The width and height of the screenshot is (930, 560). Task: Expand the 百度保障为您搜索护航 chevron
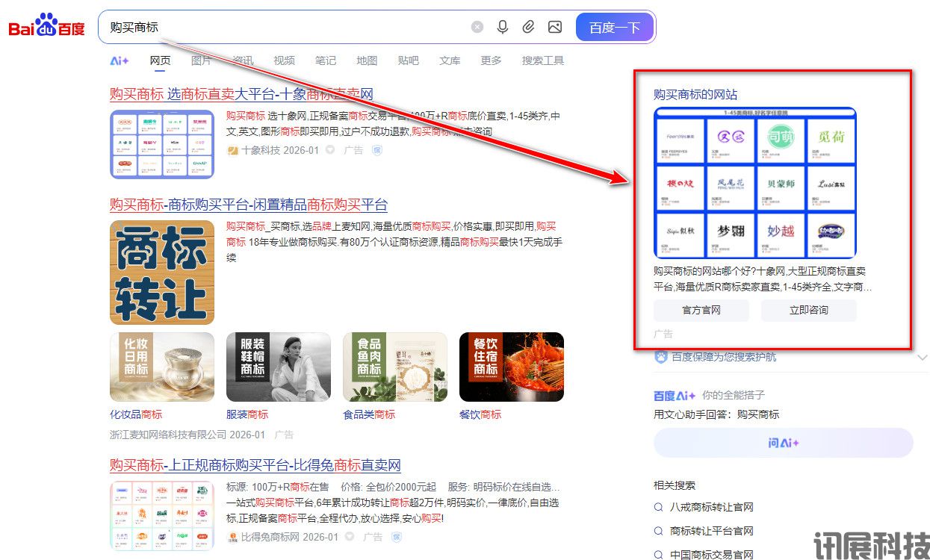923,357
